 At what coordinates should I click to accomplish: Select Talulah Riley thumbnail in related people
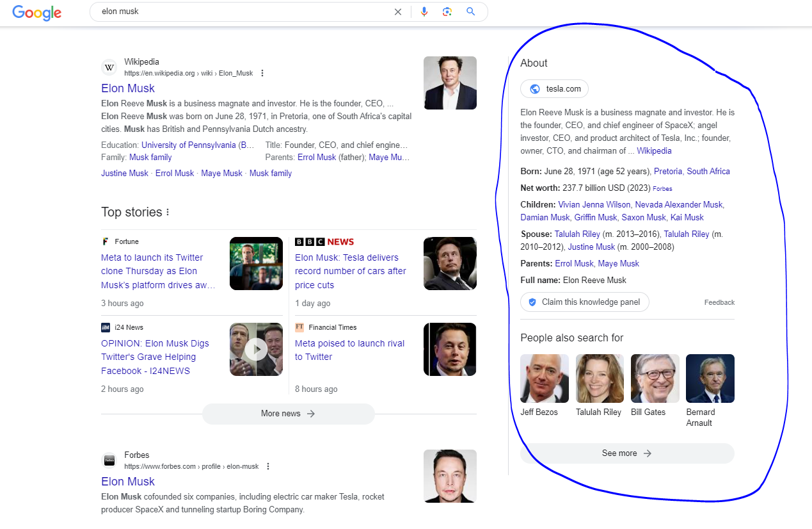coord(600,378)
